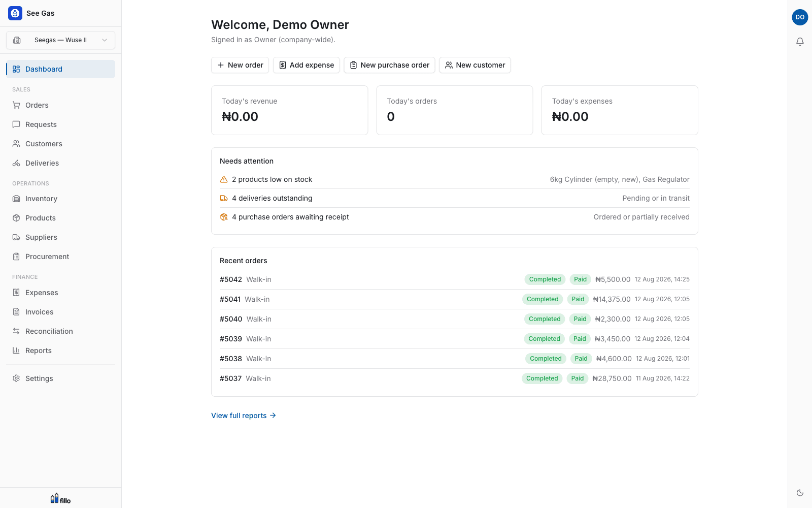Click the low stock warning triangle icon
Screen dimensions: 812x508
224,179
